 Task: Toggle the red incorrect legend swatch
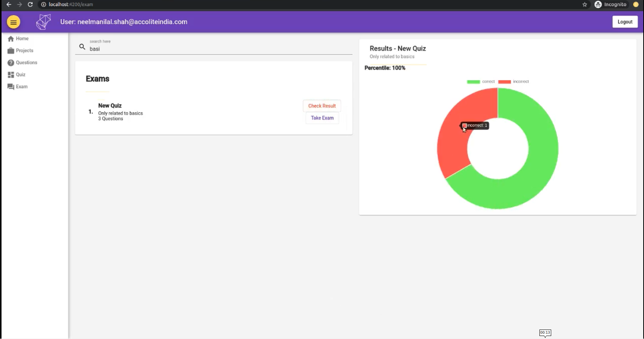click(505, 82)
